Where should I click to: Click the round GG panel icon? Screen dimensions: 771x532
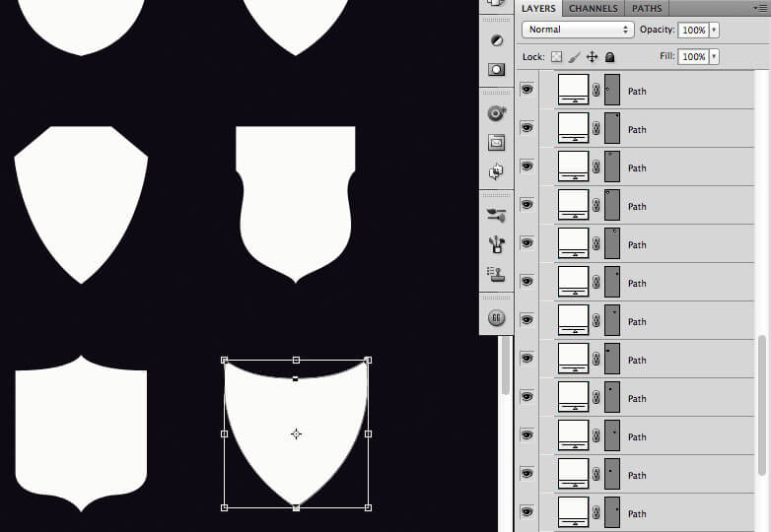496,317
